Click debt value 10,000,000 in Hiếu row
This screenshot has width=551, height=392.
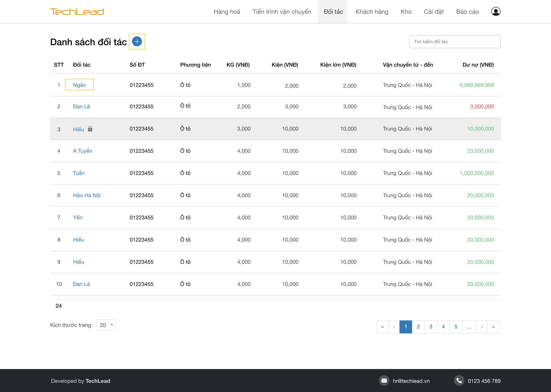coord(481,129)
